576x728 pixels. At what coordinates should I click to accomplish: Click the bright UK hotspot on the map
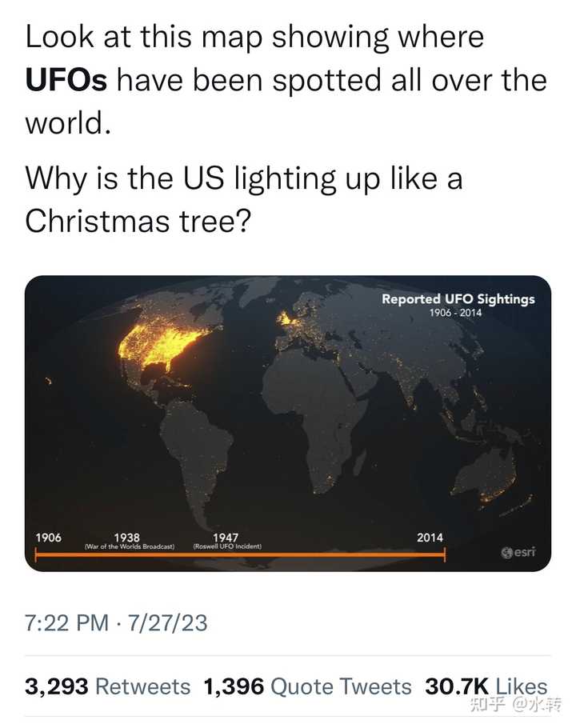coord(284,318)
